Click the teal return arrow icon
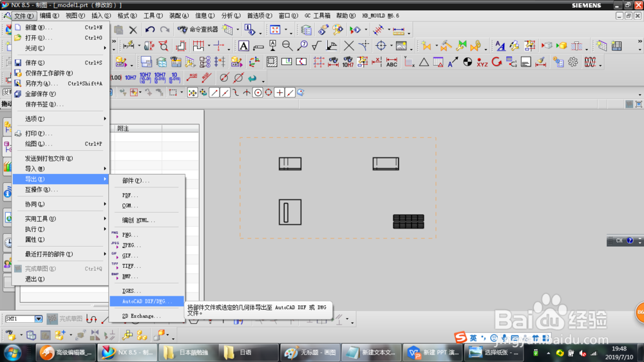Viewport: 644px width, 362px height. [252, 77]
